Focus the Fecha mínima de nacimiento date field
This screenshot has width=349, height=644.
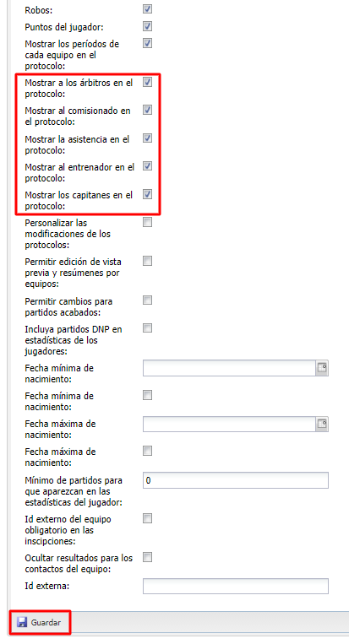[229, 368]
